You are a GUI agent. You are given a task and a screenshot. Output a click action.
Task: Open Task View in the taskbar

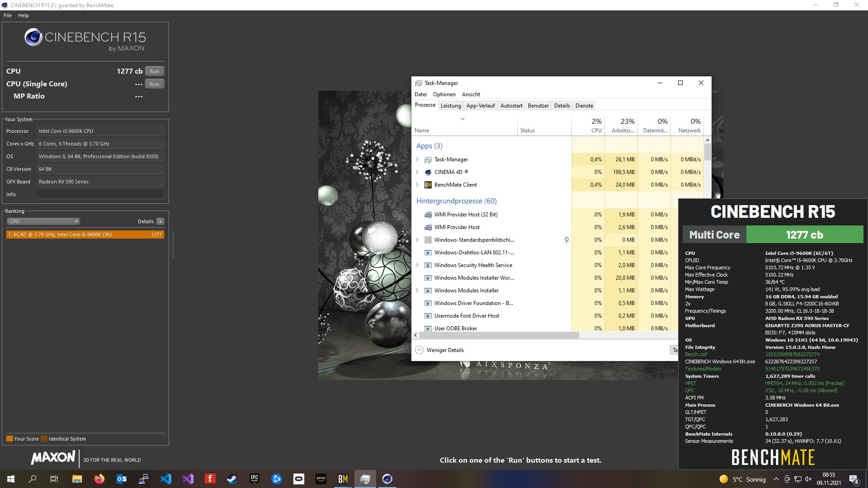54,479
